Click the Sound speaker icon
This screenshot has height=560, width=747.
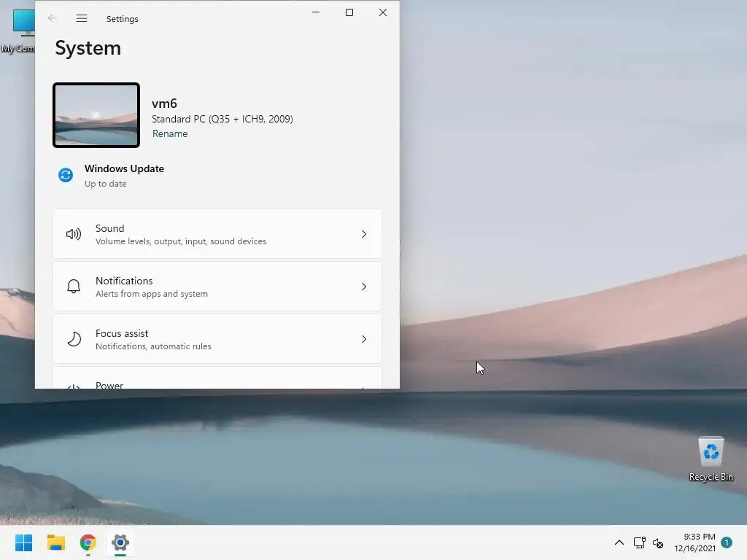point(74,234)
